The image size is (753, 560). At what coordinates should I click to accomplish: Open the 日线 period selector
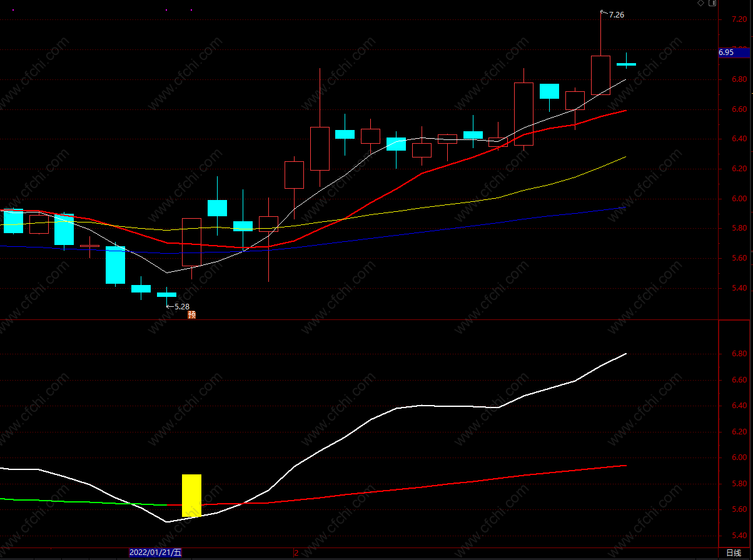734,552
